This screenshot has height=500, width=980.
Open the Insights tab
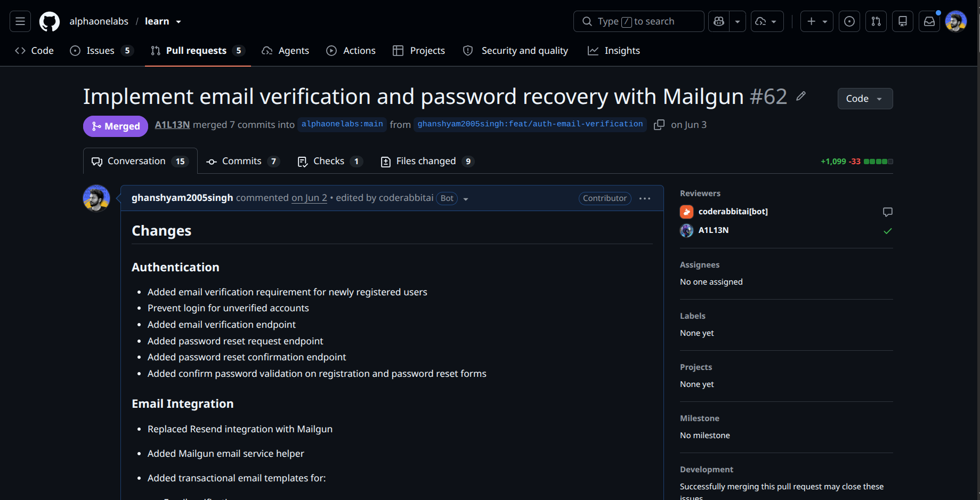coord(614,51)
